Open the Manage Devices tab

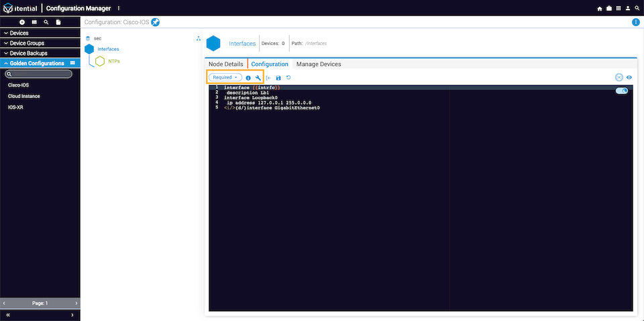coord(319,64)
